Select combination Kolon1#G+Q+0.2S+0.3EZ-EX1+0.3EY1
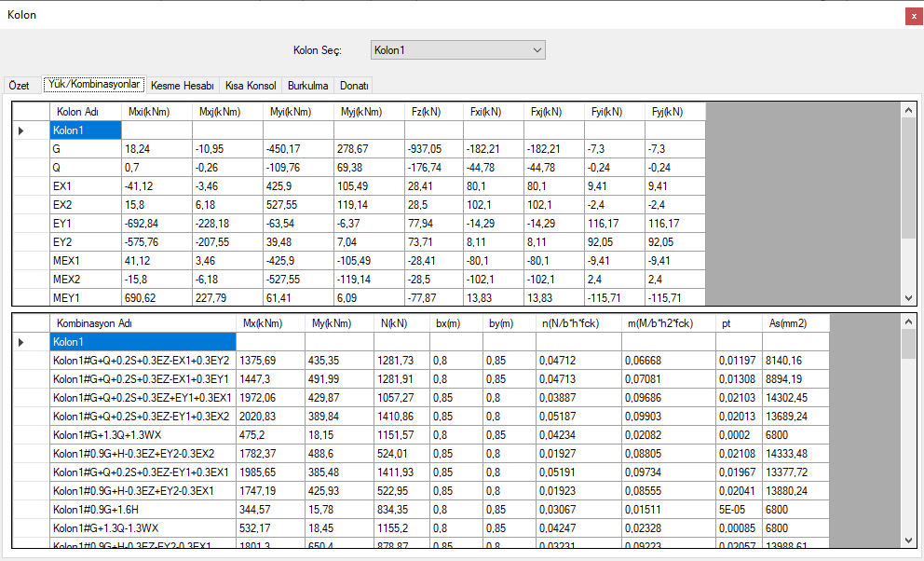The width and height of the screenshot is (924, 561). pos(143,379)
